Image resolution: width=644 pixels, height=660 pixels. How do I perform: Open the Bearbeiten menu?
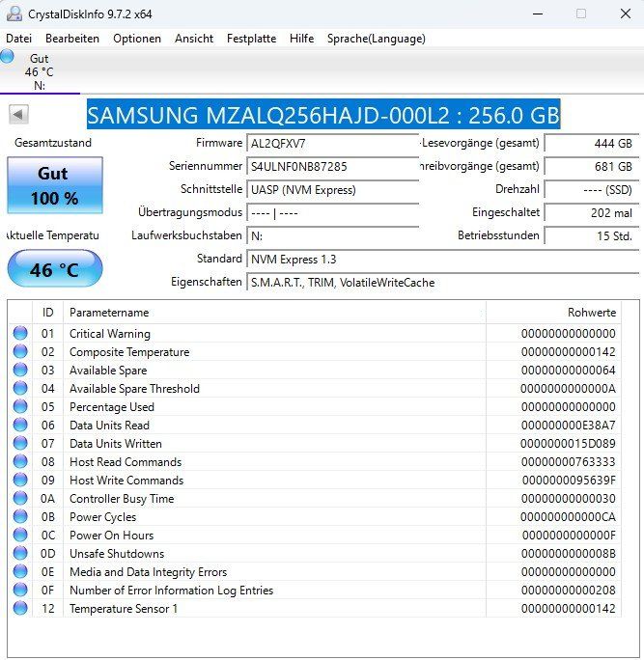(x=72, y=39)
